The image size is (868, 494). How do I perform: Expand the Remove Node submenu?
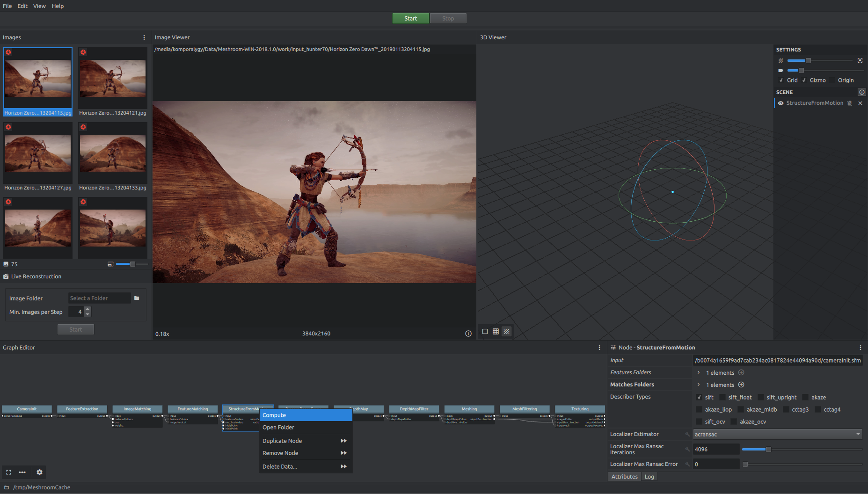coord(344,453)
